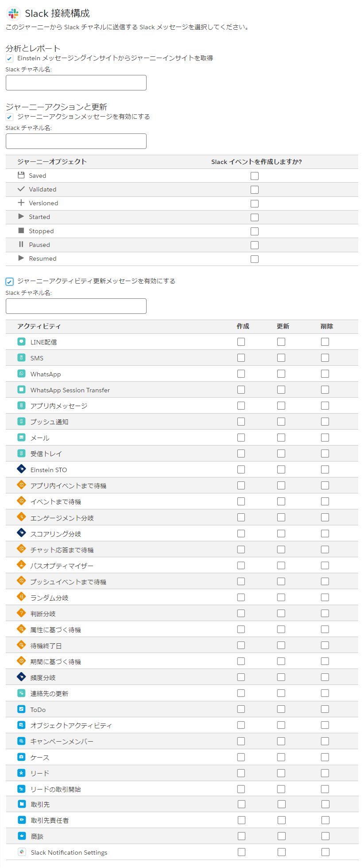Focus Slack channel field under ジャーニーアクションと更新
The image size is (364, 868).
tap(76, 141)
